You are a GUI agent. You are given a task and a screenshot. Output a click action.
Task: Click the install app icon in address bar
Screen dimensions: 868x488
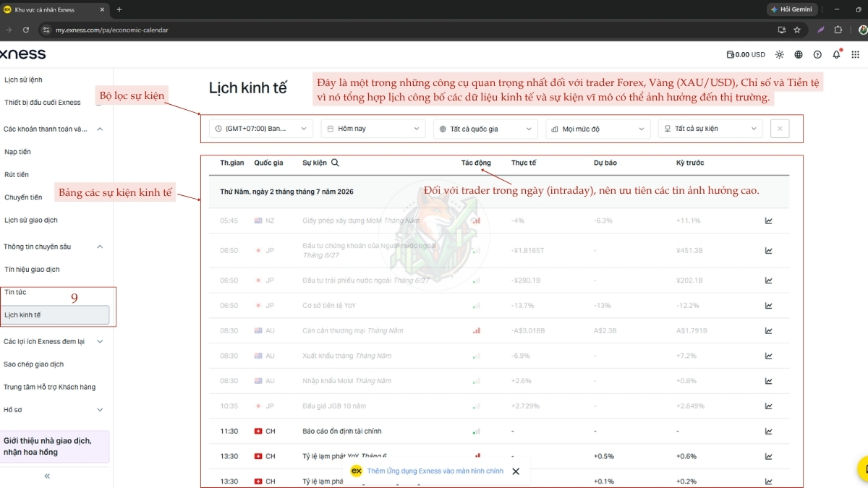pyautogui.click(x=781, y=30)
